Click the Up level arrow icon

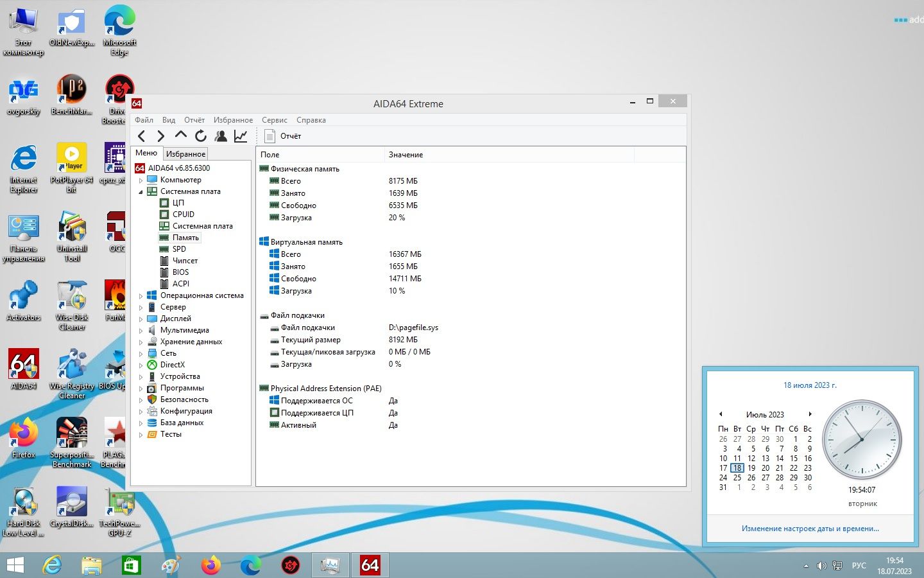(181, 136)
